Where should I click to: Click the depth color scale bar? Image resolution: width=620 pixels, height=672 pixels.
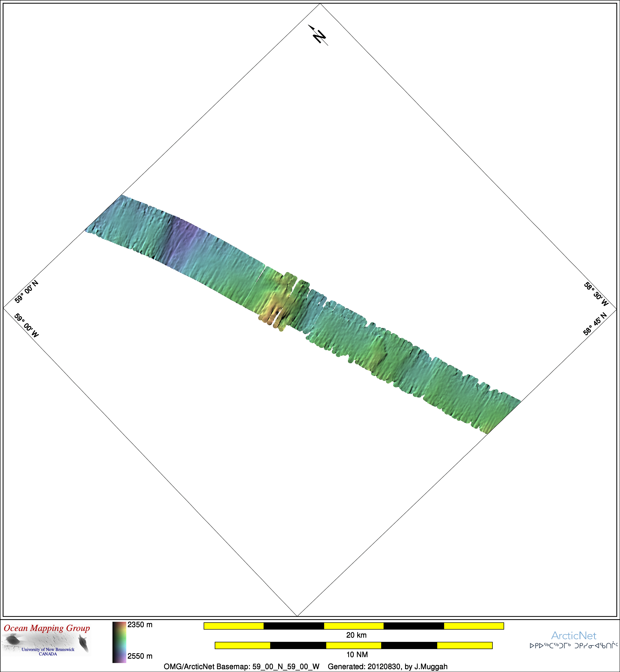coord(119,642)
